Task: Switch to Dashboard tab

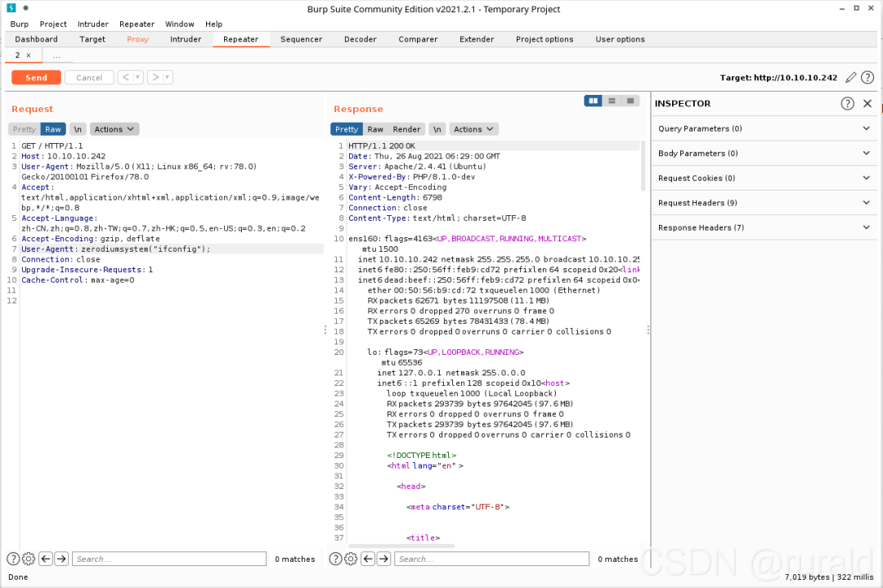Action: (x=36, y=39)
